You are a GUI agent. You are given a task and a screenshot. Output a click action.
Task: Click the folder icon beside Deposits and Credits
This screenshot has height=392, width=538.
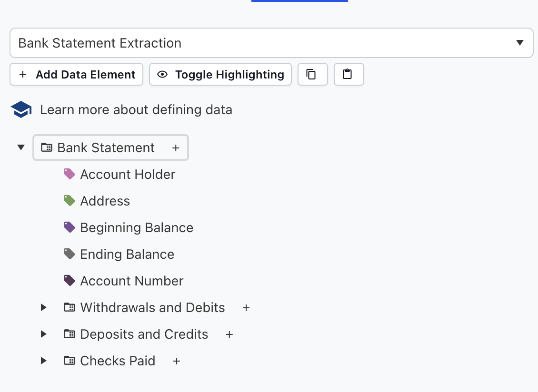(x=69, y=334)
